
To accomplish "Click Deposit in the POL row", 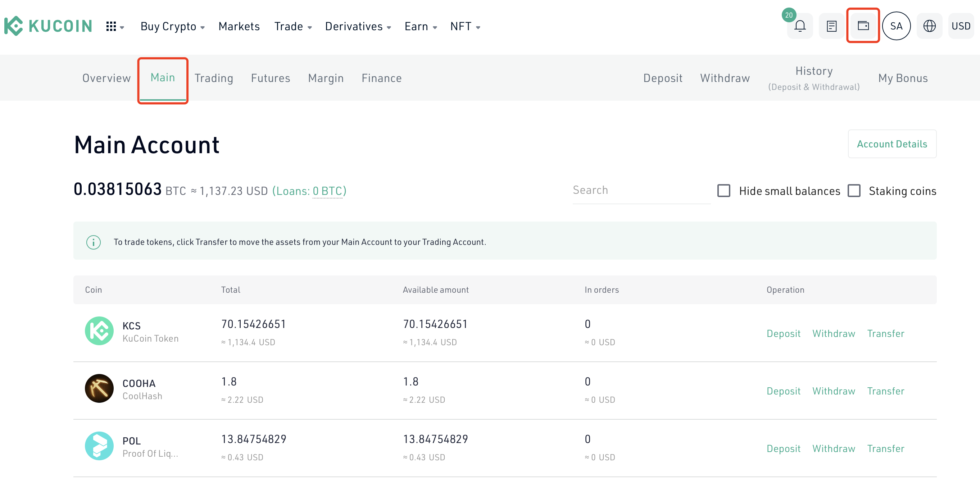I will pyautogui.click(x=783, y=448).
